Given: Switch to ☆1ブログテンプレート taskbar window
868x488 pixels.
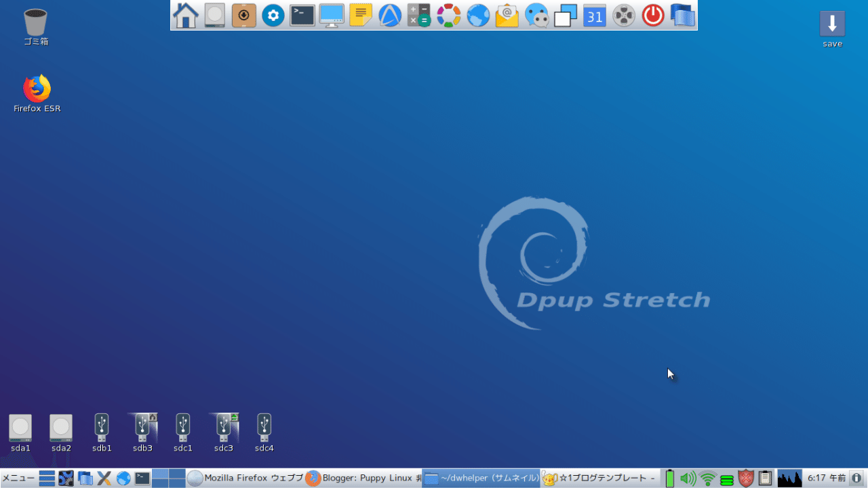Looking at the screenshot, I should pos(599,478).
